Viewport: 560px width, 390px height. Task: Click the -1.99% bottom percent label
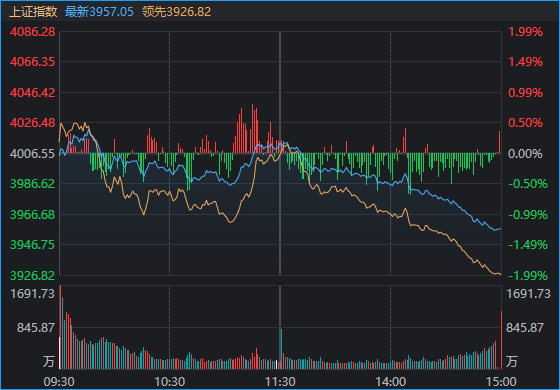pyautogui.click(x=528, y=275)
